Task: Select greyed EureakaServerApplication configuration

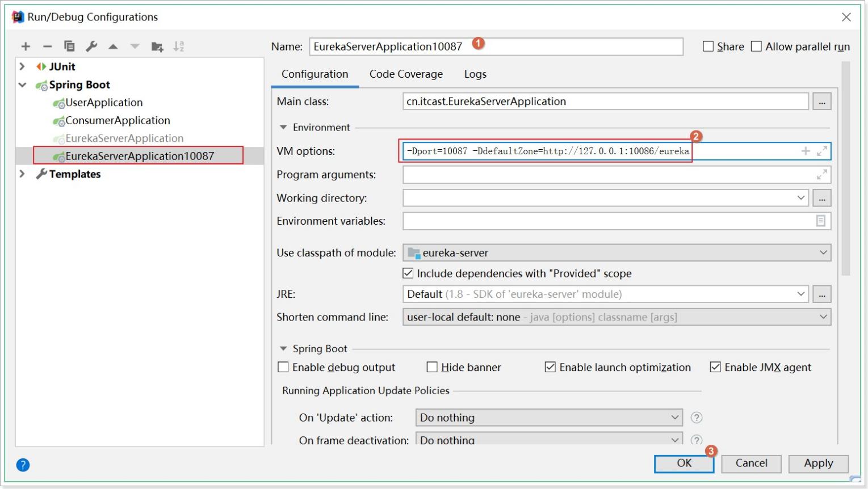Action: pos(124,138)
